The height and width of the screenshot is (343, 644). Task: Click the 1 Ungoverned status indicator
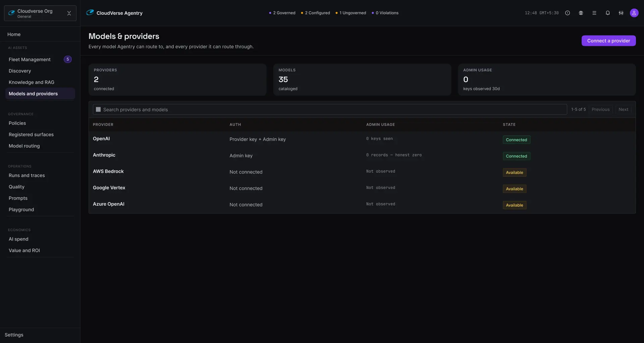351,13
